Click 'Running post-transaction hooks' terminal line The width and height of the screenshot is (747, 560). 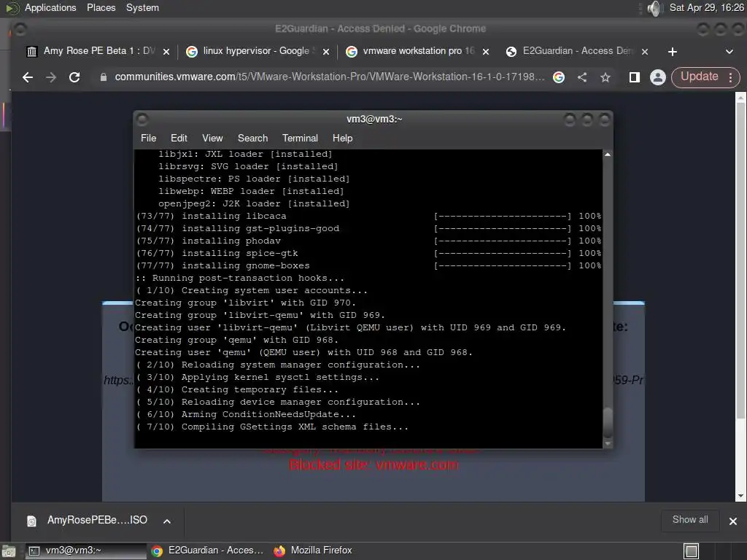(239, 278)
